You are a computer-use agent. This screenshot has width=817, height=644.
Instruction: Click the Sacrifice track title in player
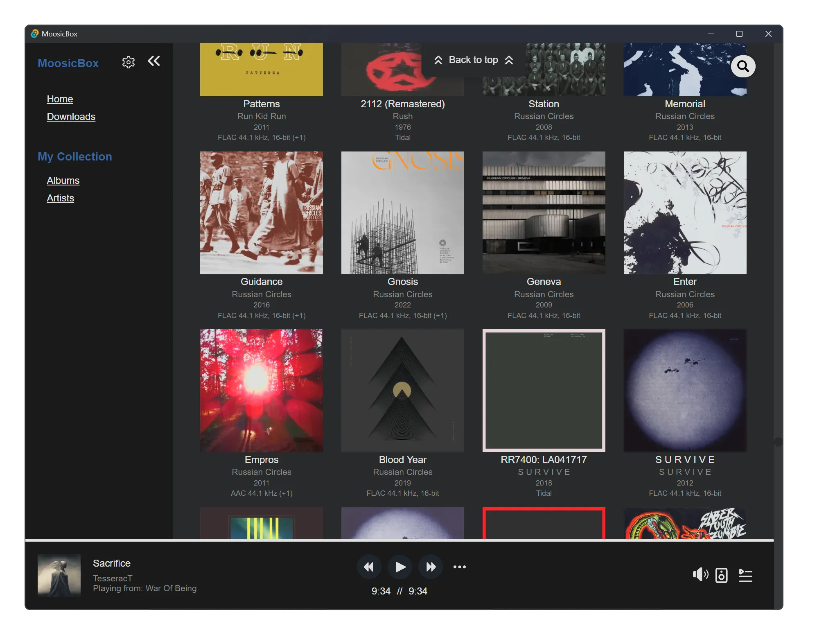(111, 563)
